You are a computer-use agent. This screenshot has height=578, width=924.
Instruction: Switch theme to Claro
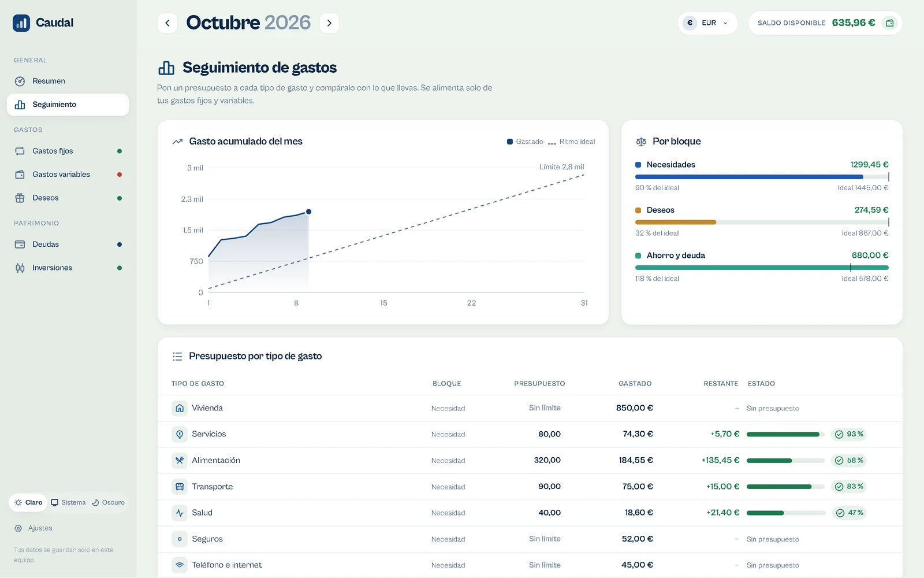click(x=28, y=502)
